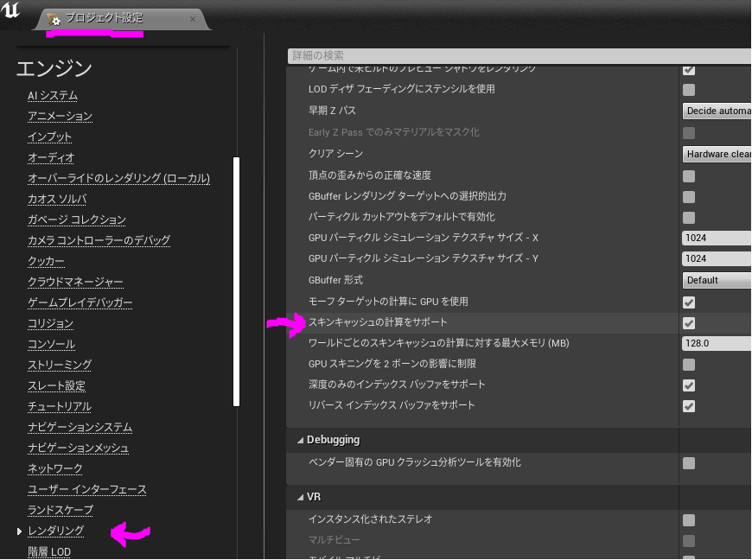
Task: Enable インスタンス化されたステレオ checkbox
Action: (x=689, y=520)
